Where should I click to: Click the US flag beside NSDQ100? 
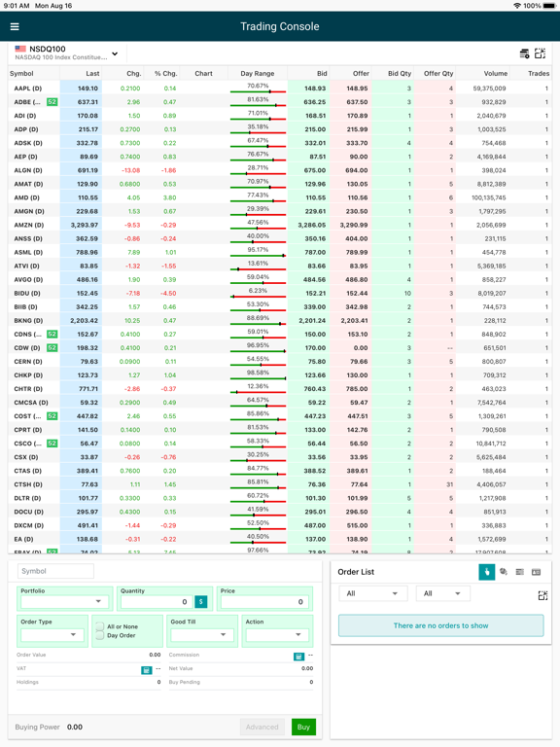point(20,49)
